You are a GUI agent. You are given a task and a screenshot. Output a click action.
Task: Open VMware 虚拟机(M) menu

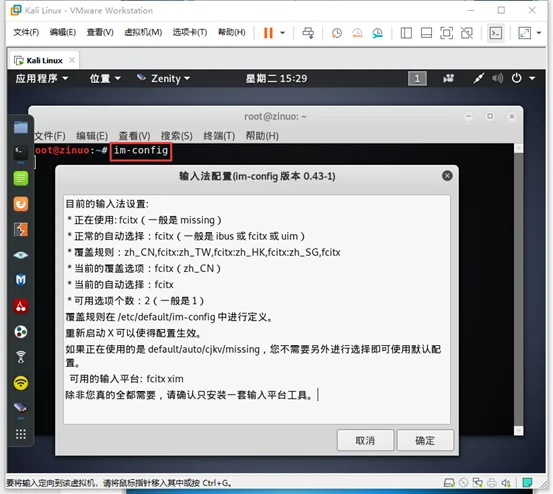[143, 32]
